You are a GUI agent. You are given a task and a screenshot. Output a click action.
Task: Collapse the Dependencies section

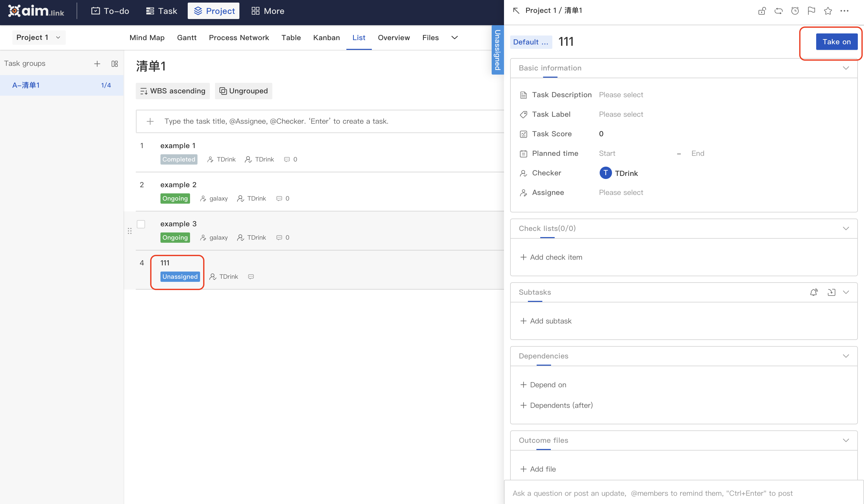(846, 356)
